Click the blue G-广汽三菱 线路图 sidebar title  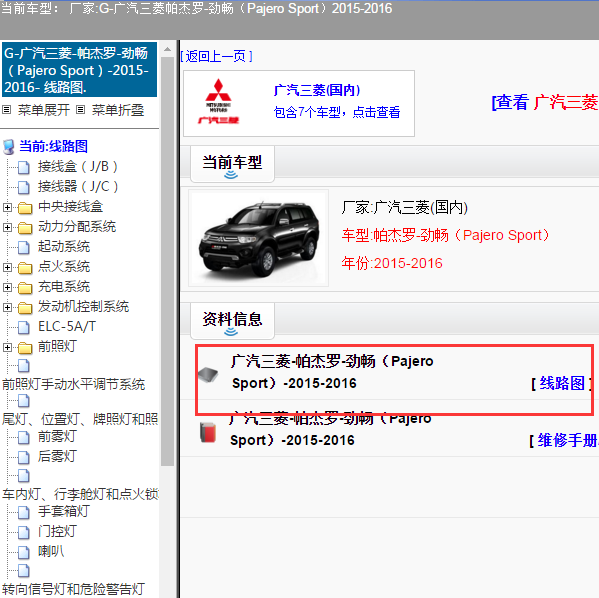pyautogui.click(x=79, y=70)
